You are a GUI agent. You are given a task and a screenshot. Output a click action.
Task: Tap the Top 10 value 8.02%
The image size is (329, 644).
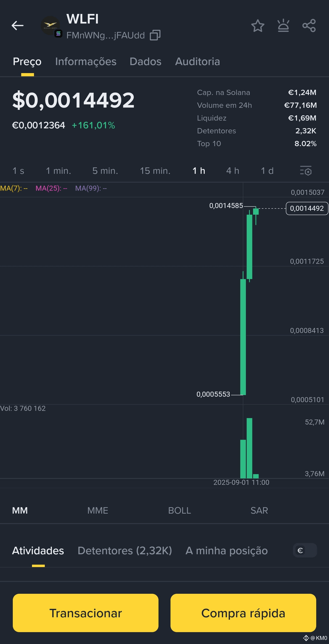tap(305, 143)
